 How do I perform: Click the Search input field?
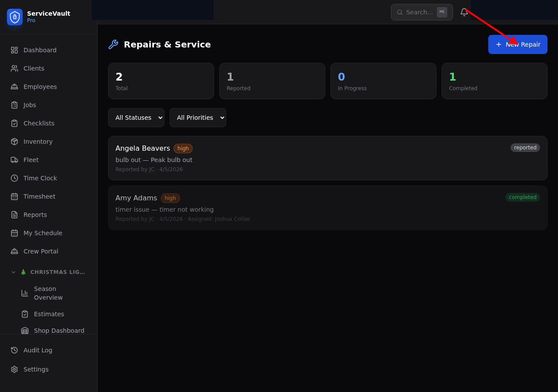click(x=419, y=12)
